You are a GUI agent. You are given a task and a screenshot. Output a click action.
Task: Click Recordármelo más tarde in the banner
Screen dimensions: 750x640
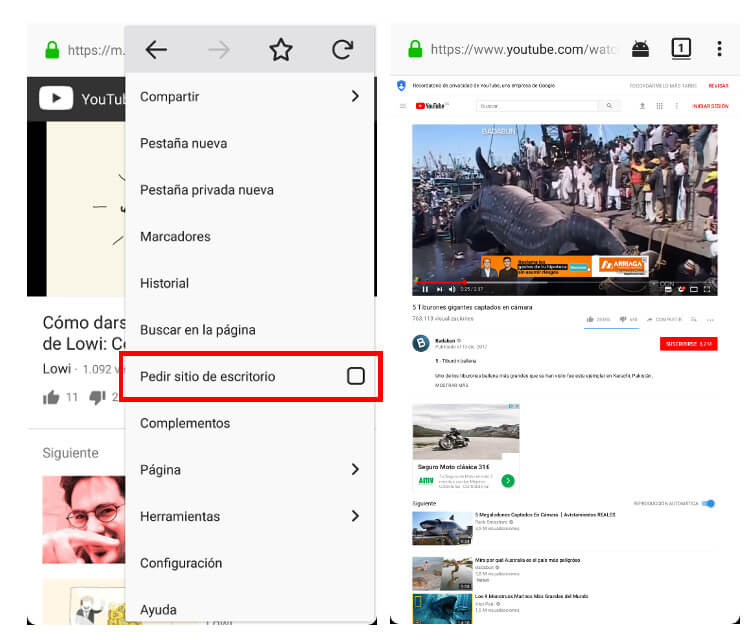(x=663, y=86)
